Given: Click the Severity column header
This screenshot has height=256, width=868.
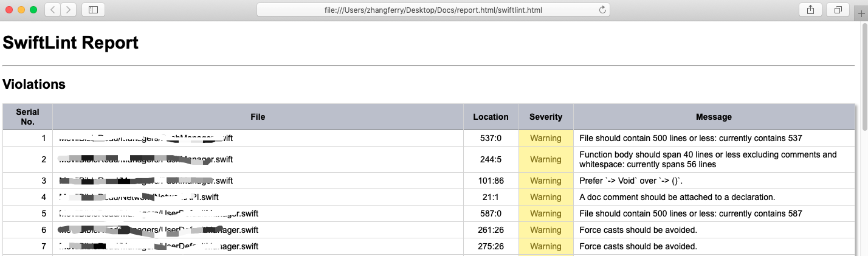Looking at the screenshot, I should pos(546,117).
